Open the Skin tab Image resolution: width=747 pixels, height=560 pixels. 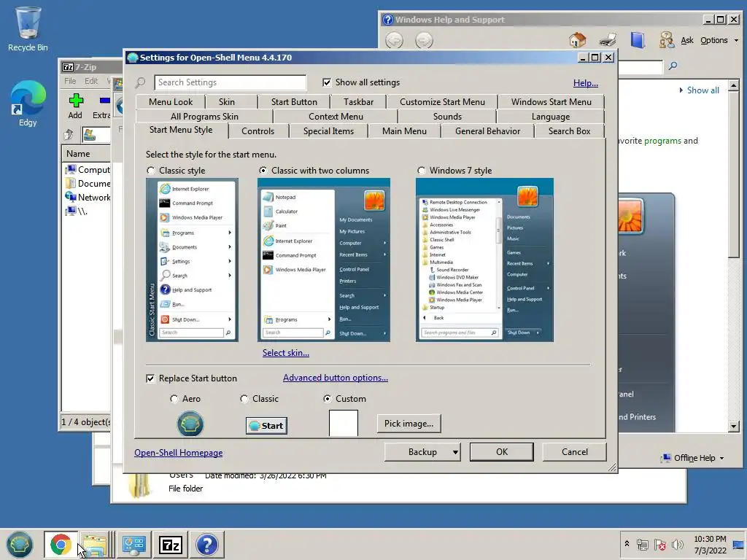[227, 102]
